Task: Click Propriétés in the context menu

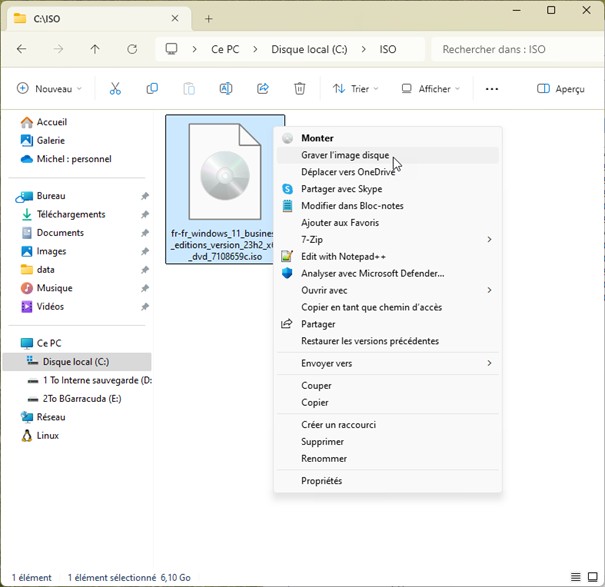Action: click(x=321, y=481)
